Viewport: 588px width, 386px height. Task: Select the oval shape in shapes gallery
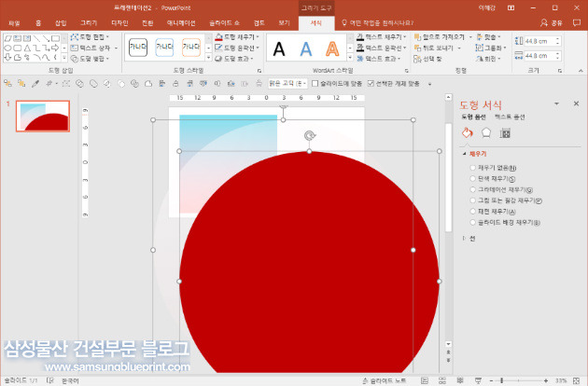[x=7, y=48]
